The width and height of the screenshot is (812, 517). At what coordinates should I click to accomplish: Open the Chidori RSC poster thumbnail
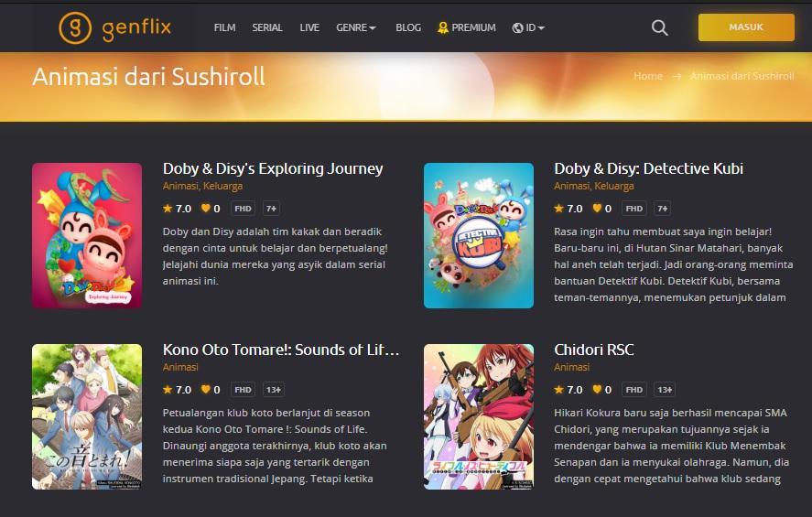[479, 416]
